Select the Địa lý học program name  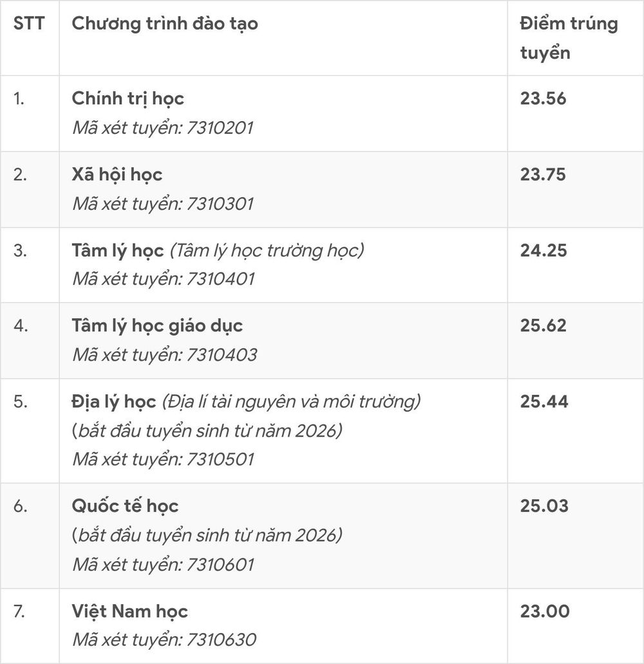[x=114, y=402]
